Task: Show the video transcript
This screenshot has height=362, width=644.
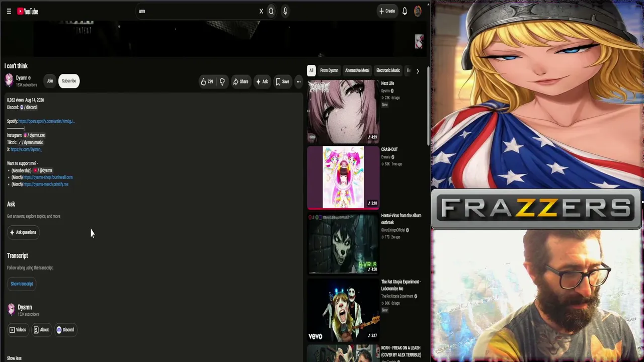Action: click(22, 284)
